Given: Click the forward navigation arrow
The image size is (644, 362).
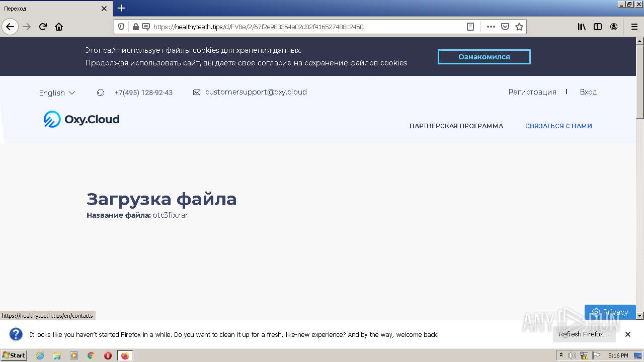Looking at the screenshot, I should pos(27,27).
